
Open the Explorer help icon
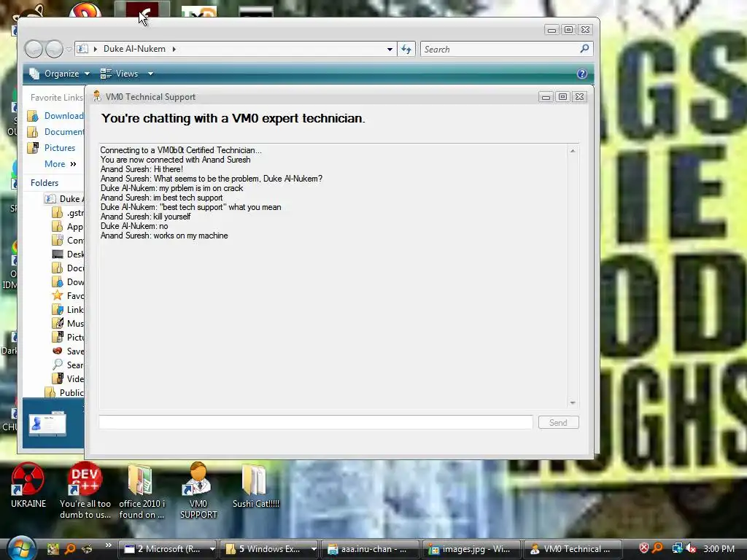pos(581,74)
